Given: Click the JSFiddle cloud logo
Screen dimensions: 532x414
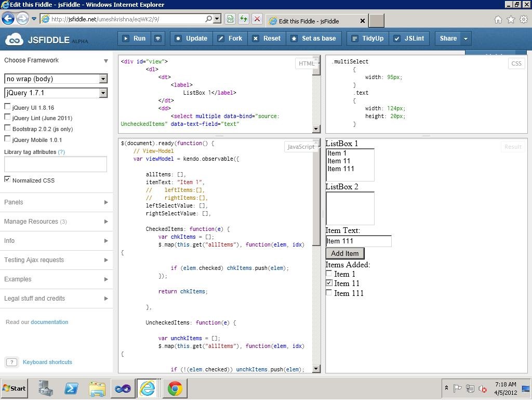Looking at the screenshot, I should pyautogui.click(x=14, y=39).
